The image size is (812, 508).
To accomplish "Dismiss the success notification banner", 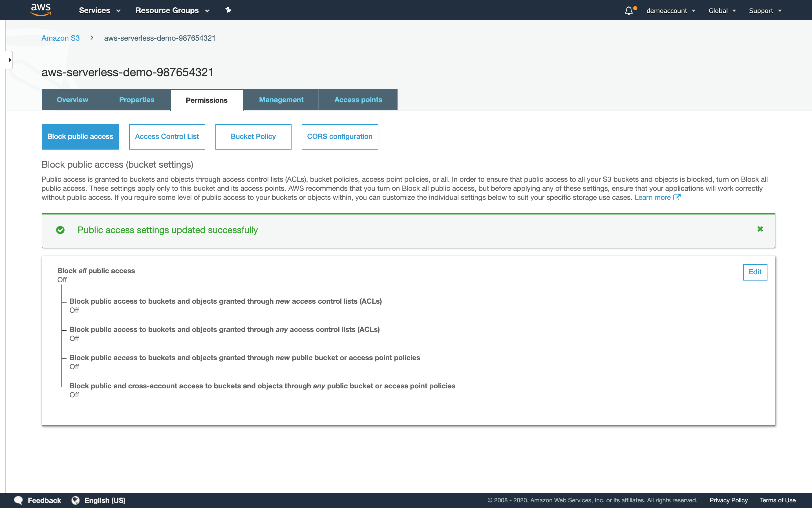I will point(760,229).
